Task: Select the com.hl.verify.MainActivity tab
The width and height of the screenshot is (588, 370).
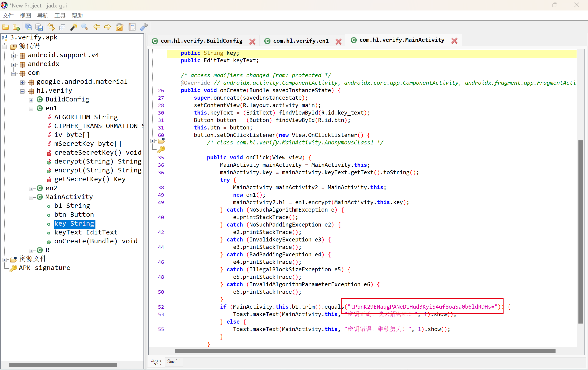Action: coord(402,40)
